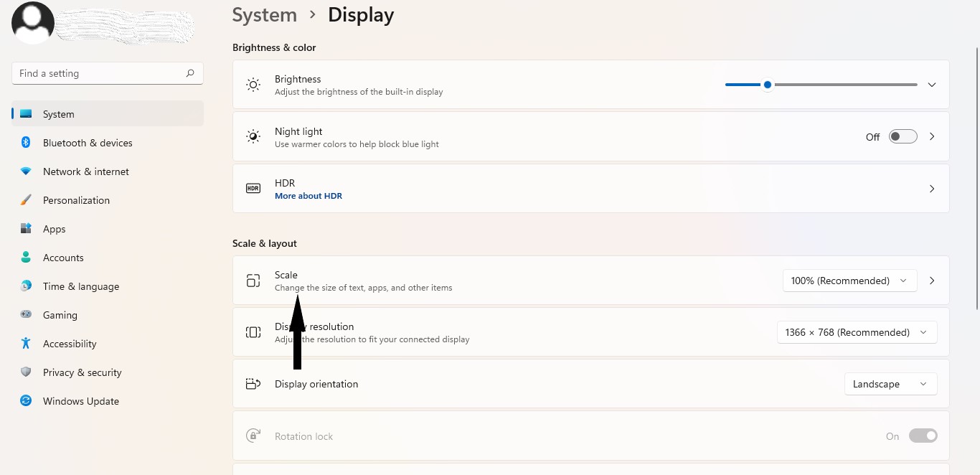Image resolution: width=980 pixels, height=475 pixels.
Task: Expand the Brightness options chevron
Action: point(932,85)
